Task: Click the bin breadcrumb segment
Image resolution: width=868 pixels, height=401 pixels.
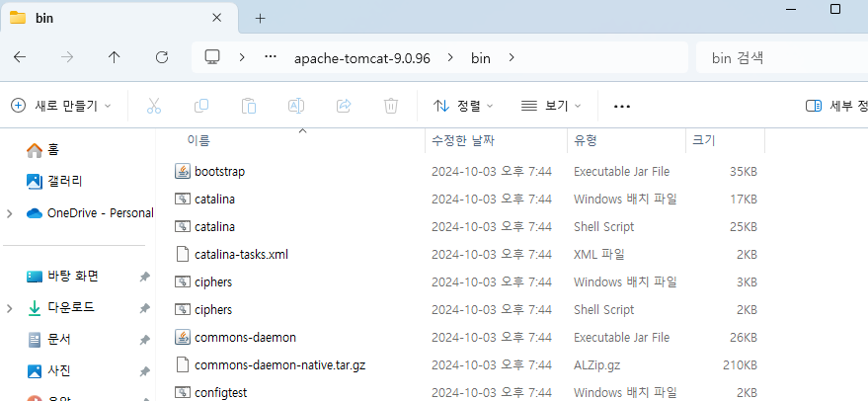Action: point(481,57)
